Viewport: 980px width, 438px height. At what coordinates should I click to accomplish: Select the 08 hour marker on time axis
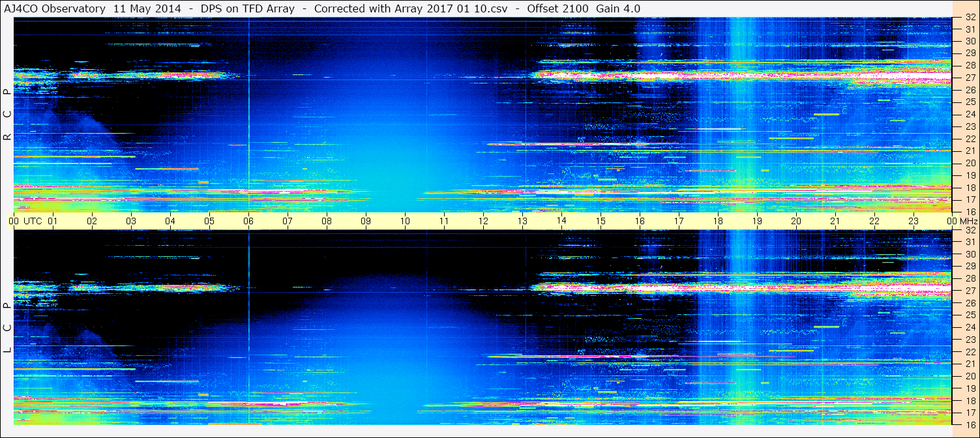tap(327, 221)
